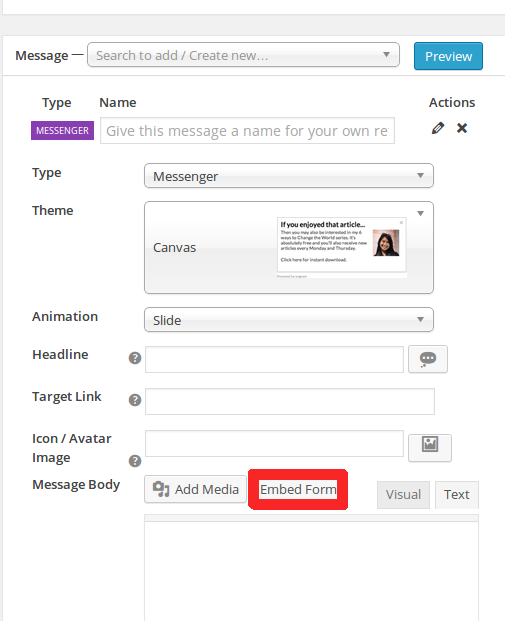Image resolution: width=505 pixels, height=621 pixels.
Task: Switch to the Visual editor tab
Action: point(403,495)
